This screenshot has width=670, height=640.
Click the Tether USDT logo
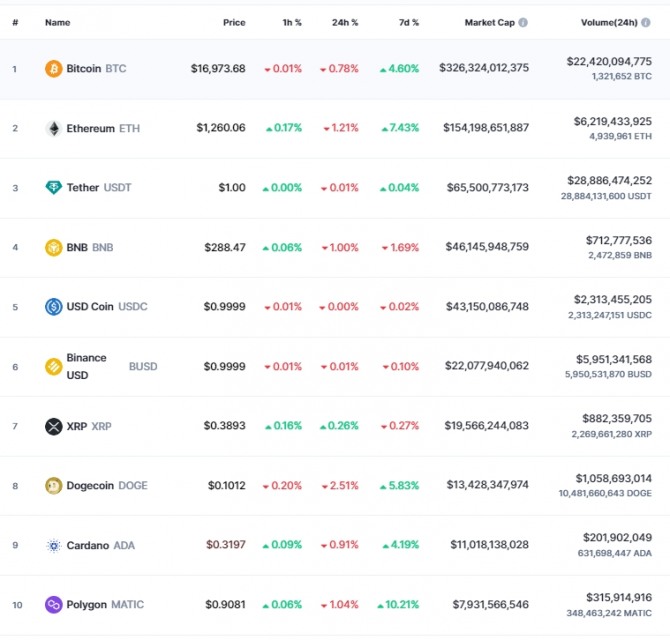pyautogui.click(x=53, y=188)
